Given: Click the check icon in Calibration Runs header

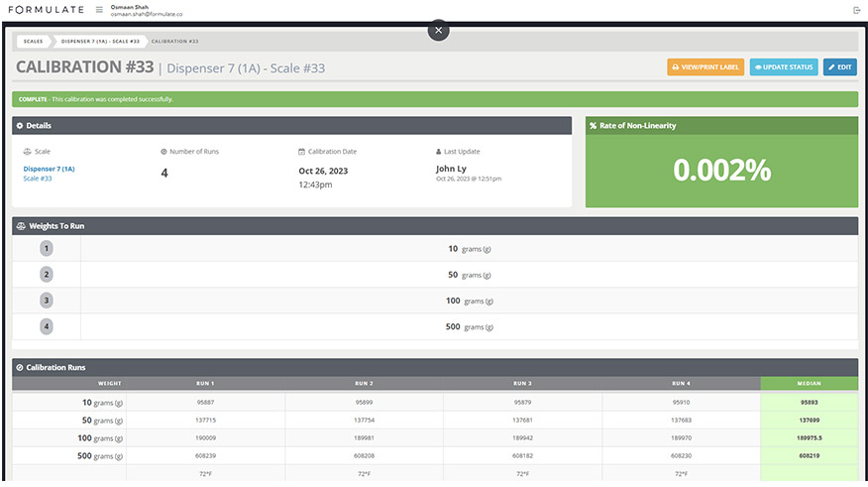Looking at the screenshot, I should click(21, 367).
